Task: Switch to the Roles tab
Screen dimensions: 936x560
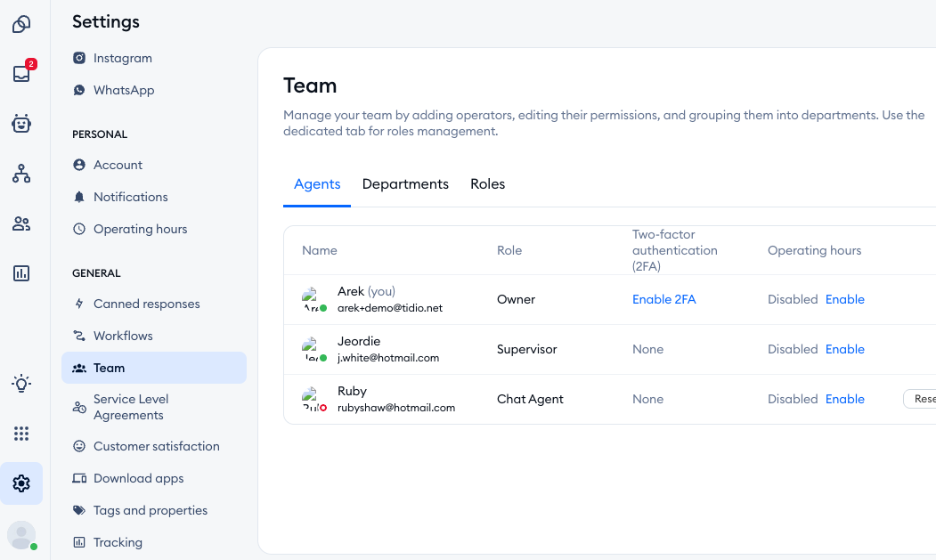Action: (487, 184)
